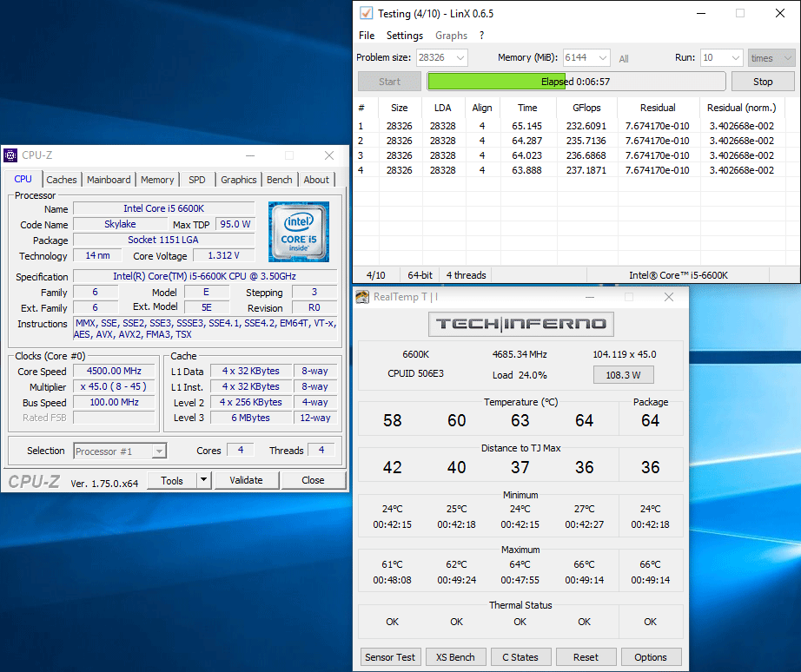
Task: Click the Package temperature 64 reading
Action: (x=651, y=421)
